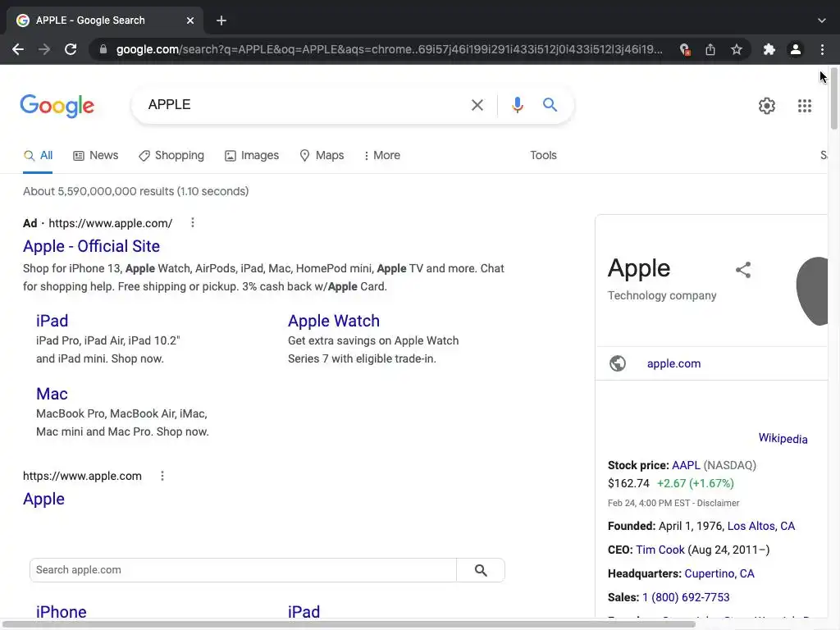Click the lock icon in the address bar
Screen dimensions: 840x630
tap(103, 49)
